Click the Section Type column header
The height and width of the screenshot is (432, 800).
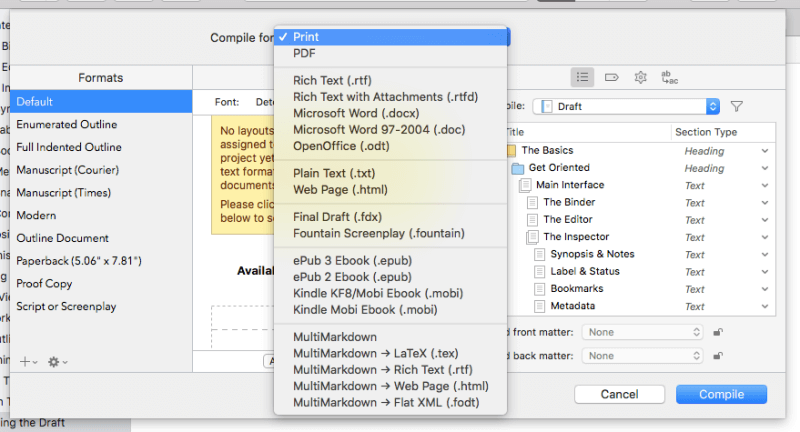(x=722, y=132)
